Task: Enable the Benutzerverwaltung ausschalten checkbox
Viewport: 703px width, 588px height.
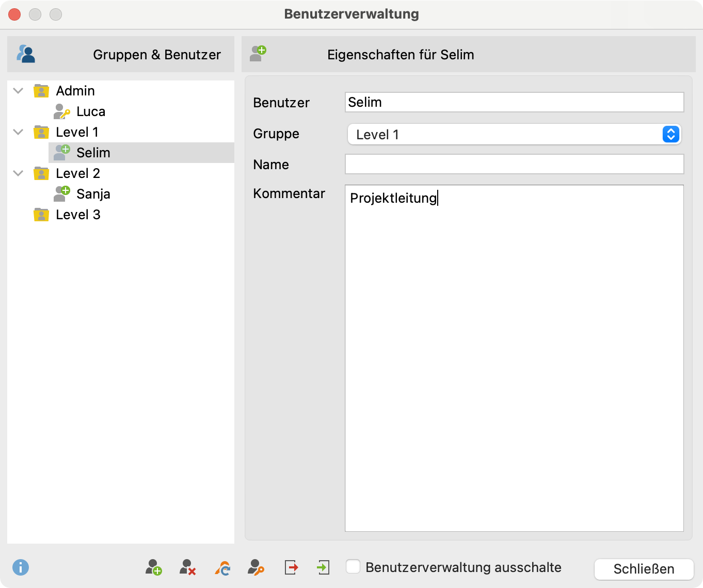Action: [x=353, y=566]
